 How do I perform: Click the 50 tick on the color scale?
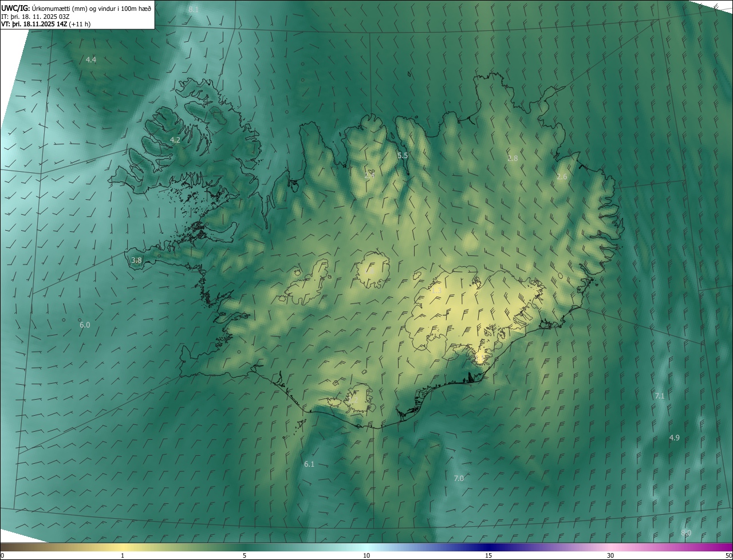coord(728,555)
